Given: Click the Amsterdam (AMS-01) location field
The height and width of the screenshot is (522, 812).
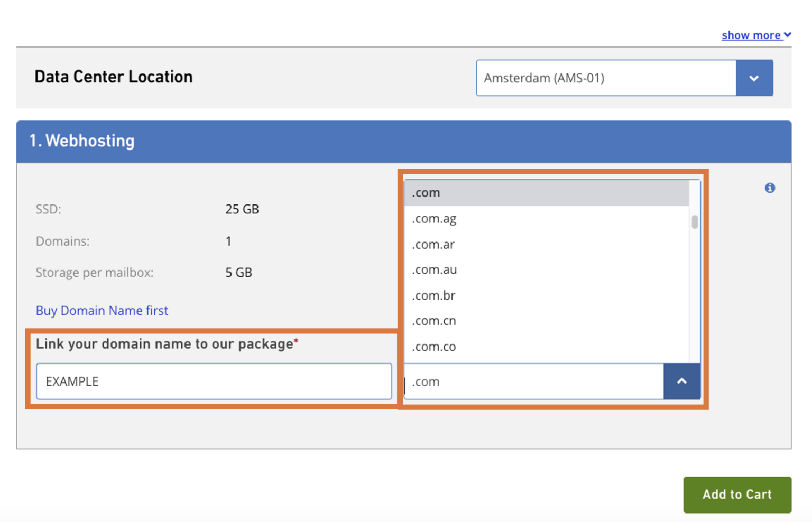Looking at the screenshot, I should click(606, 78).
